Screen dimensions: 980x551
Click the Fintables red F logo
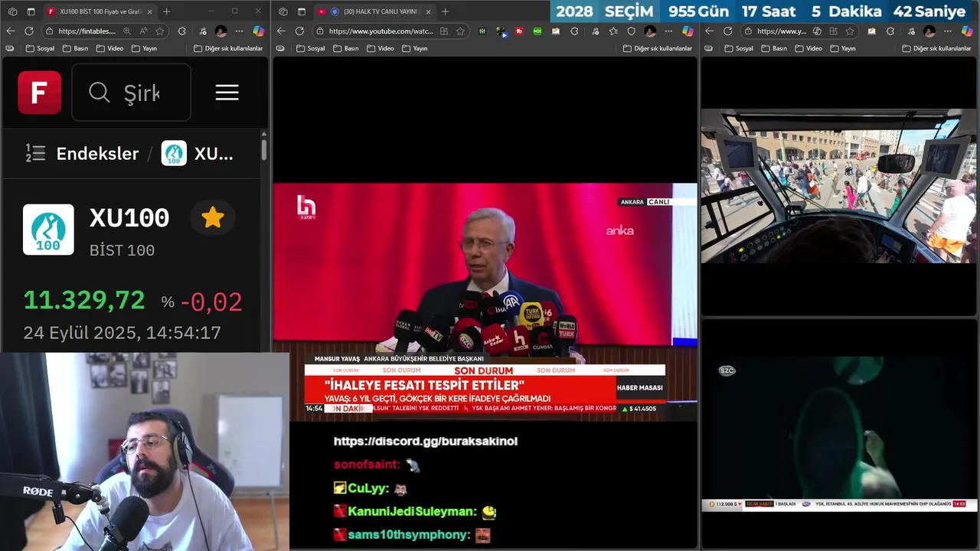(x=39, y=93)
